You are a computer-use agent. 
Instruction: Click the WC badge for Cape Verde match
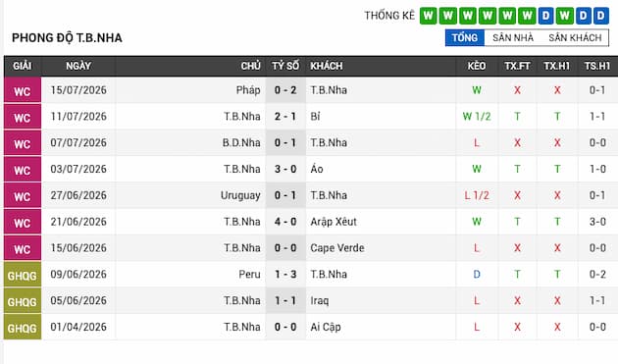(x=23, y=248)
